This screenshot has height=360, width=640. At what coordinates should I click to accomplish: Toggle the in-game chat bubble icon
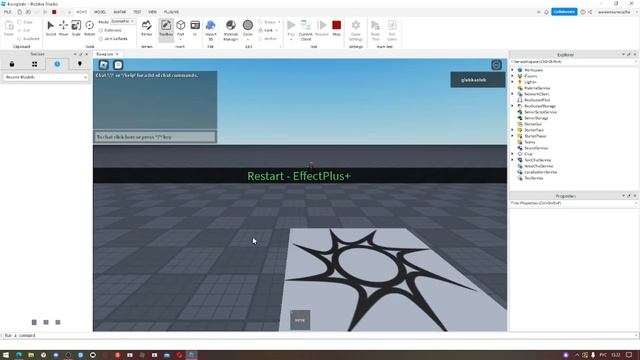118,65
